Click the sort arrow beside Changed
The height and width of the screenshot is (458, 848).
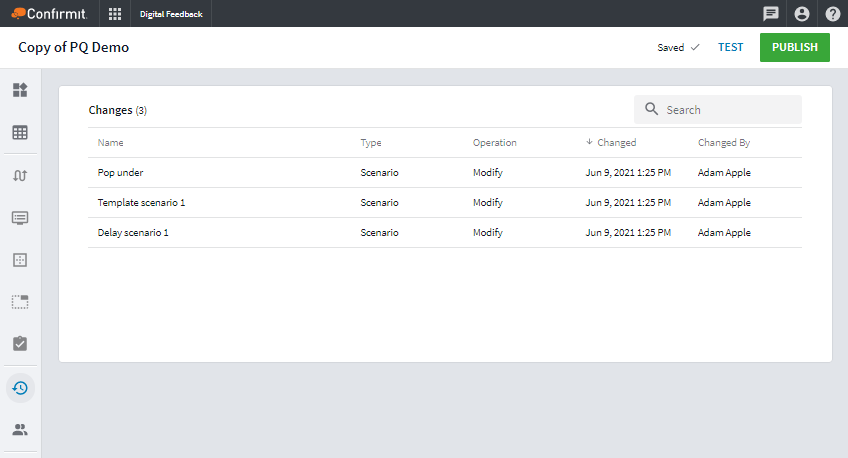589,142
